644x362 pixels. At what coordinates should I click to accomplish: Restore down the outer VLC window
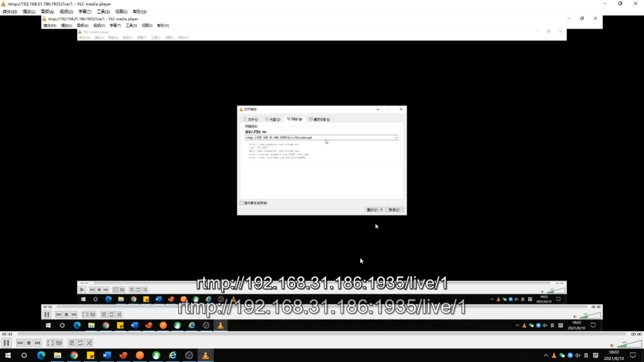pos(620,4)
